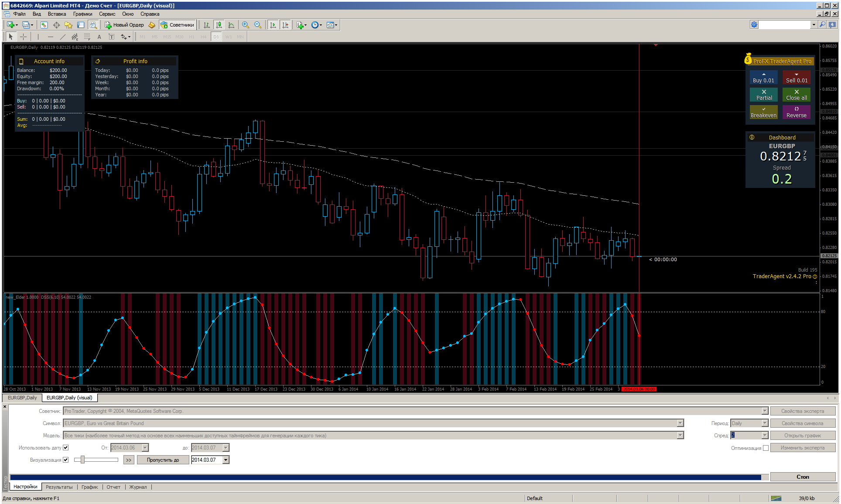Click the '>>' fast-forward button
The image size is (841, 504).
[129, 460]
